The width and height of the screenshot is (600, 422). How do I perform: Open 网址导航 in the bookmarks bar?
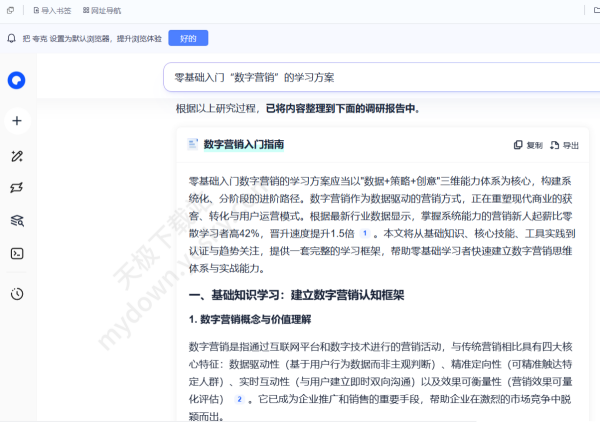click(x=100, y=10)
